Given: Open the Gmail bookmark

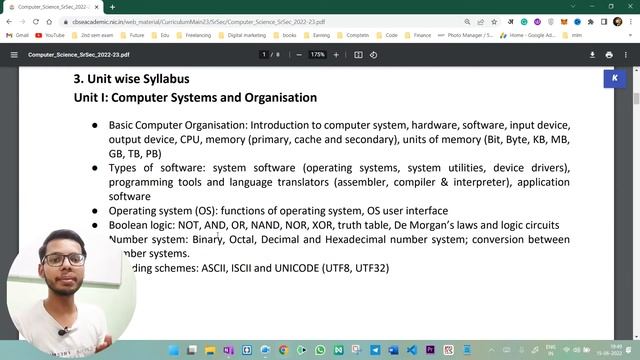Looking at the screenshot, I should pyautogui.click(x=18, y=35).
